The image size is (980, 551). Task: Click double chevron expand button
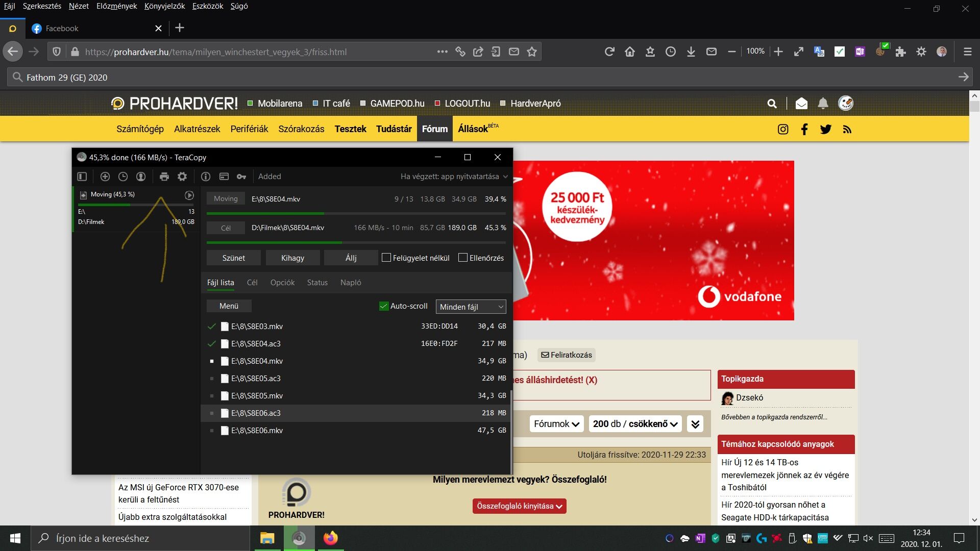pos(695,424)
